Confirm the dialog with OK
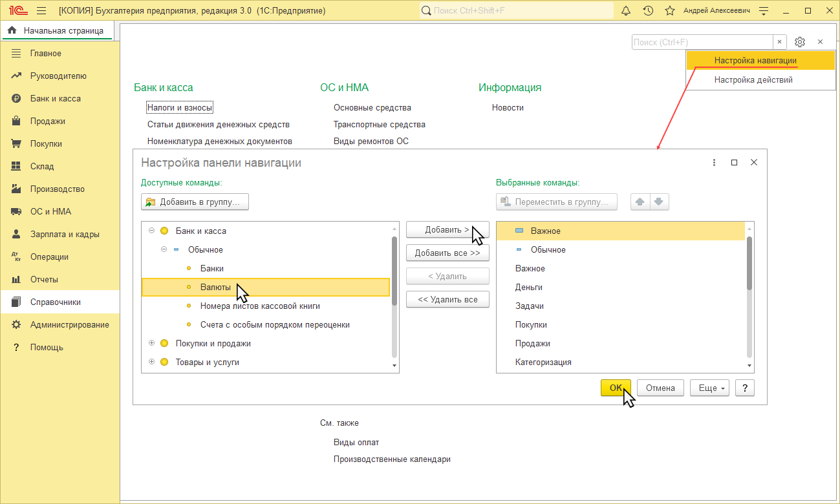 pyautogui.click(x=616, y=388)
